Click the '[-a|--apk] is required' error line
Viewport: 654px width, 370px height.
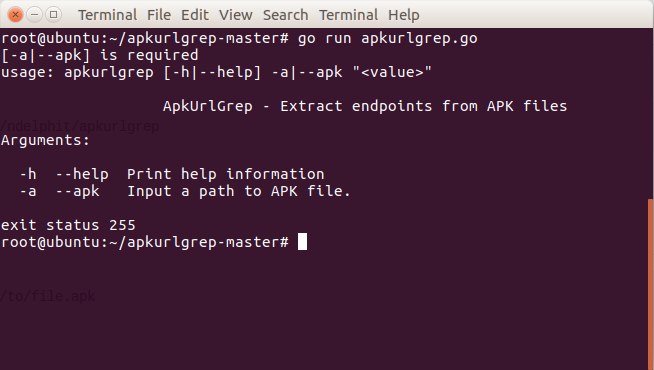(100, 55)
